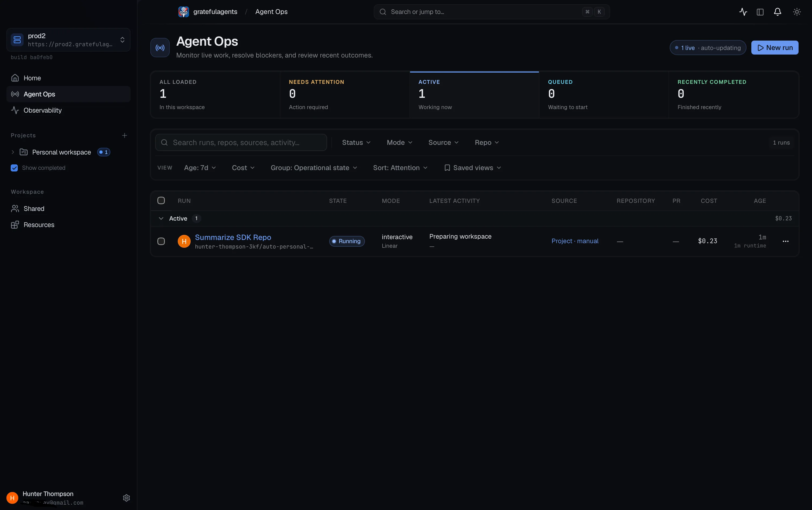Click the 1 runs count label
The width and height of the screenshot is (812, 510).
tap(781, 142)
